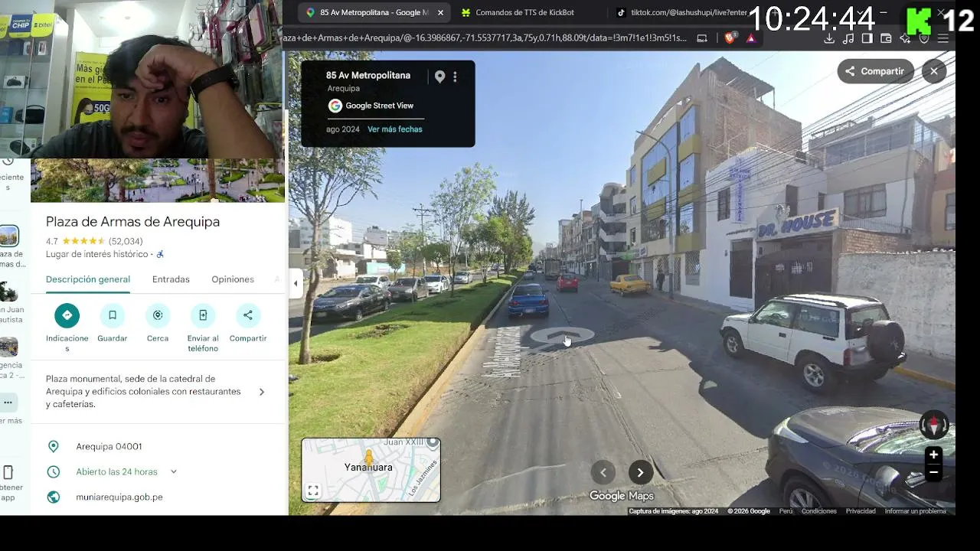Search nearby with the Cerca icon
This screenshot has height=551, width=980.
158,315
